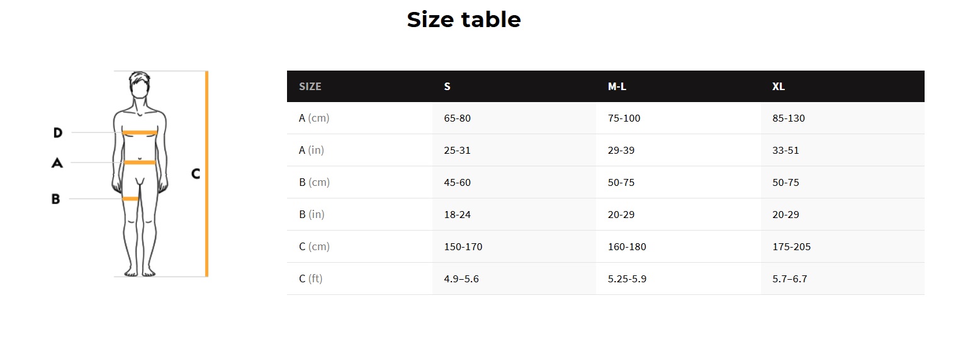Image resolution: width=980 pixels, height=339 pixels.
Task: Click the orange chest measurement band
Action: tap(139, 132)
